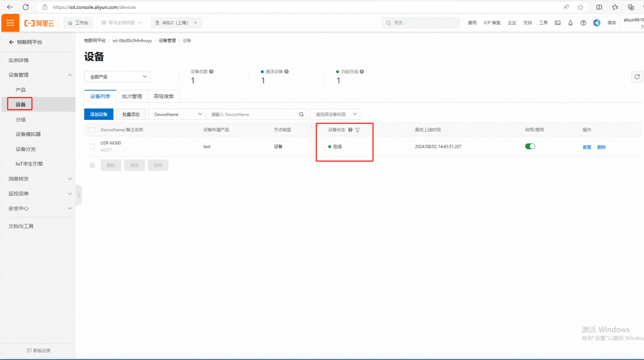Click 查看 link for USR-M300
This screenshot has width=644, height=360.
tap(586, 147)
